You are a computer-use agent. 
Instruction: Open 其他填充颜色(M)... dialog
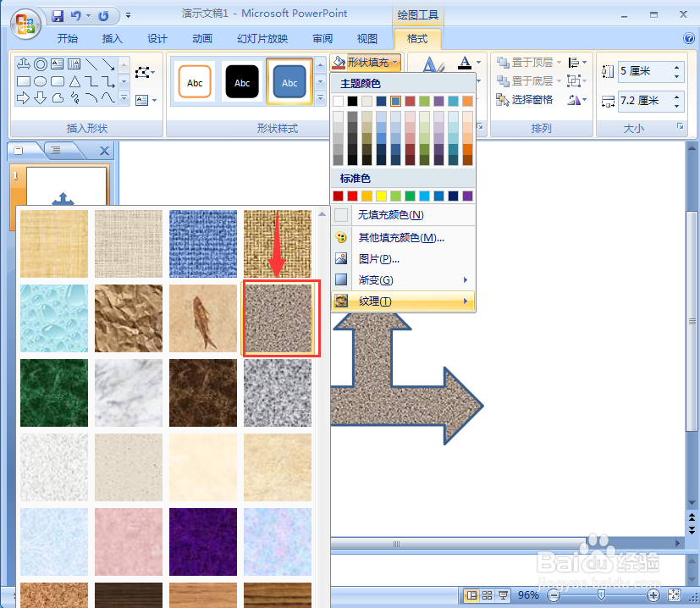coord(403,238)
